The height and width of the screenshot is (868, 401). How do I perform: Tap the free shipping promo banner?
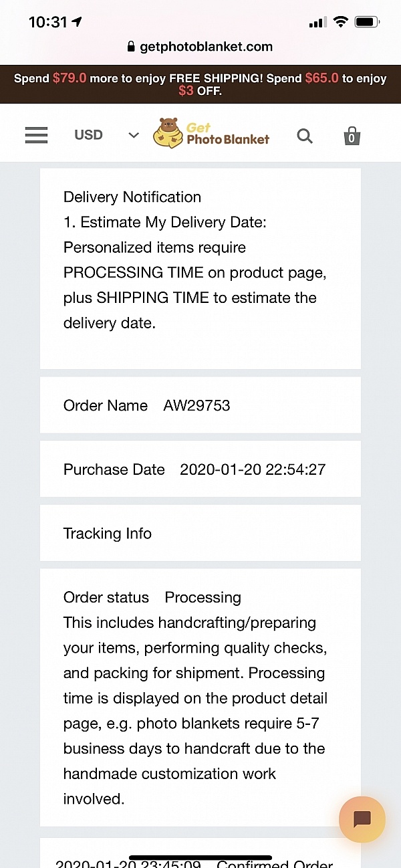(200, 84)
